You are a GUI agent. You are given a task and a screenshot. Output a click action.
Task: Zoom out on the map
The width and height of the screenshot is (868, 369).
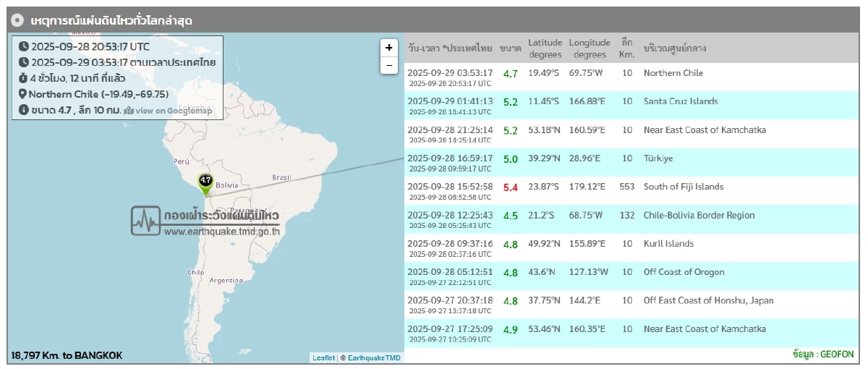coord(389,65)
